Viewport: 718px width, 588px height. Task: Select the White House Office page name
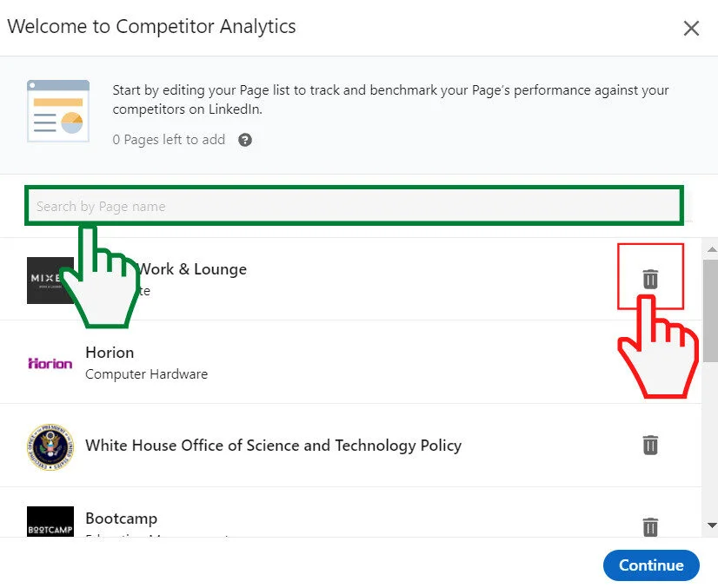[x=273, y=445]
